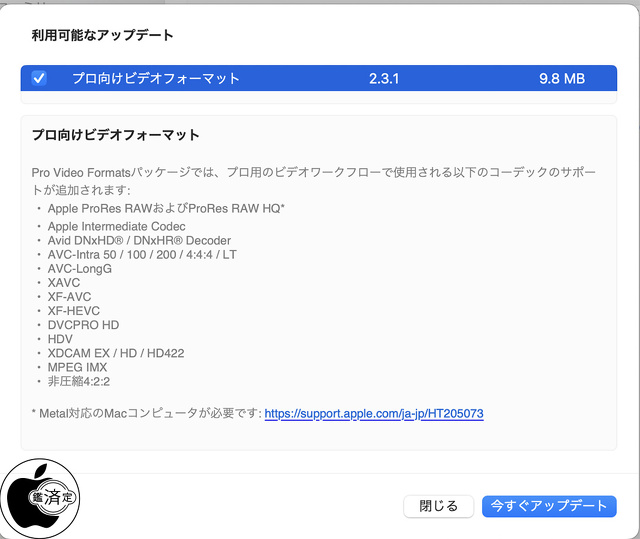The height and width of the screenshot is (539, 640).
Task: Click the XF-HEVC codec entry
Action: [74, 311]
